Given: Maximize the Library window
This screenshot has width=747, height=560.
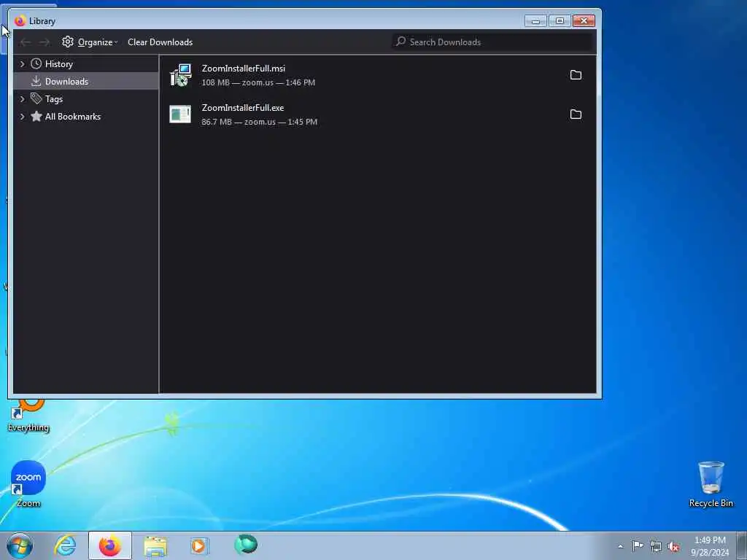Looking at the screenshot, I should [x=560, y=21].
